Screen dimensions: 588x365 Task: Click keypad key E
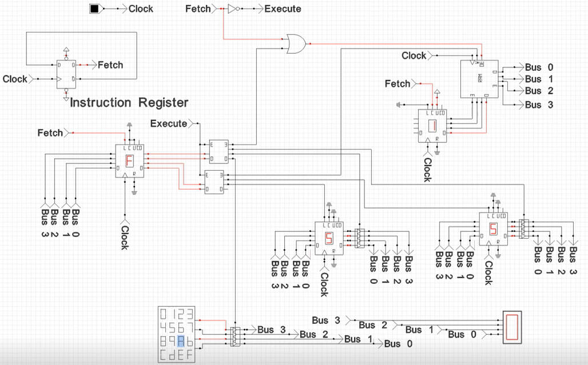[181, 355]
